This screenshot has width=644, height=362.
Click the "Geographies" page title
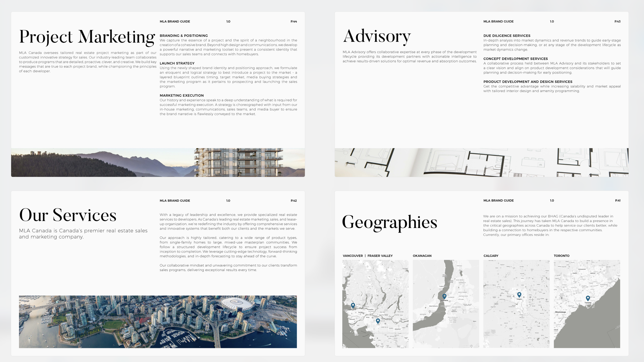[389, 223]
